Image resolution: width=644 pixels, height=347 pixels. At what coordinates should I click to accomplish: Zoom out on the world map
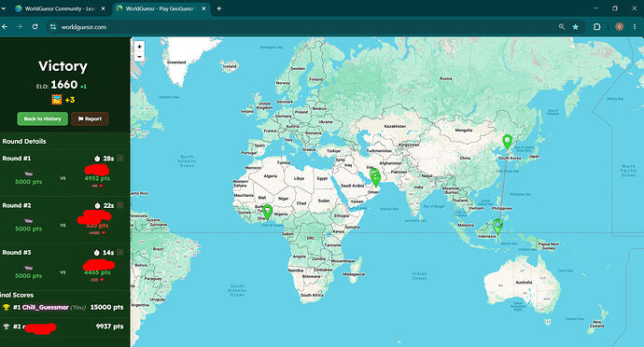pos(139,57)
